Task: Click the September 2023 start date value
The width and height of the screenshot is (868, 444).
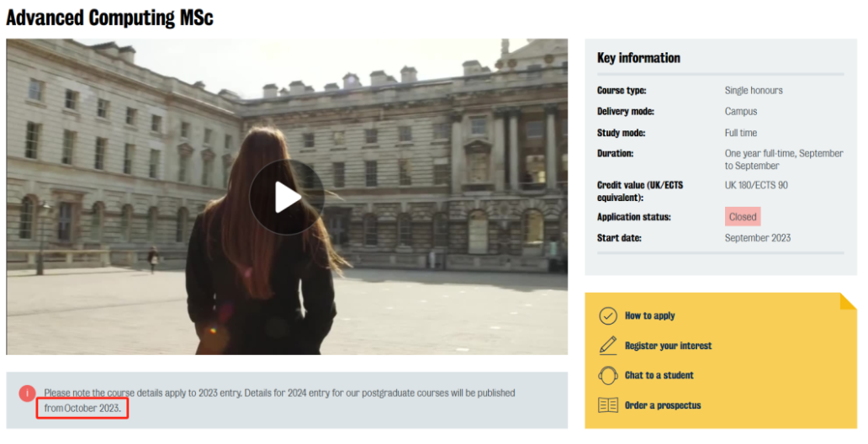Action: point(757,238)
